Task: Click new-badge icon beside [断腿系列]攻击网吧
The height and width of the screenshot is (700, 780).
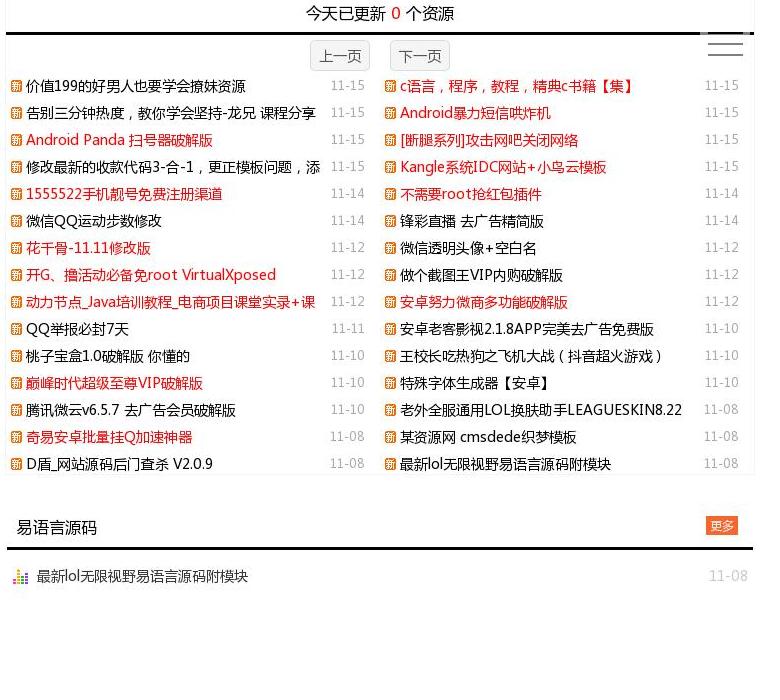Action: tap(390, 140)
